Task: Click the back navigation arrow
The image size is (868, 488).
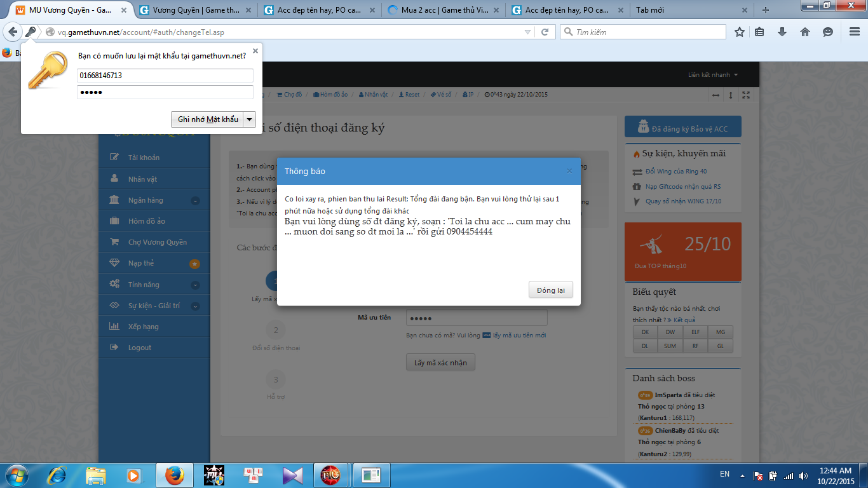Action: click(x=13, y=32)
